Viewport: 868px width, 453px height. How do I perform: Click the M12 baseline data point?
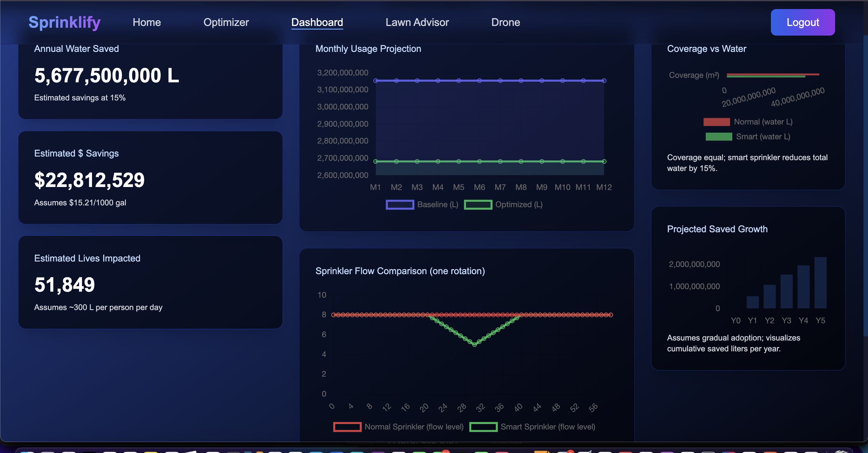[x=604, y=81]
